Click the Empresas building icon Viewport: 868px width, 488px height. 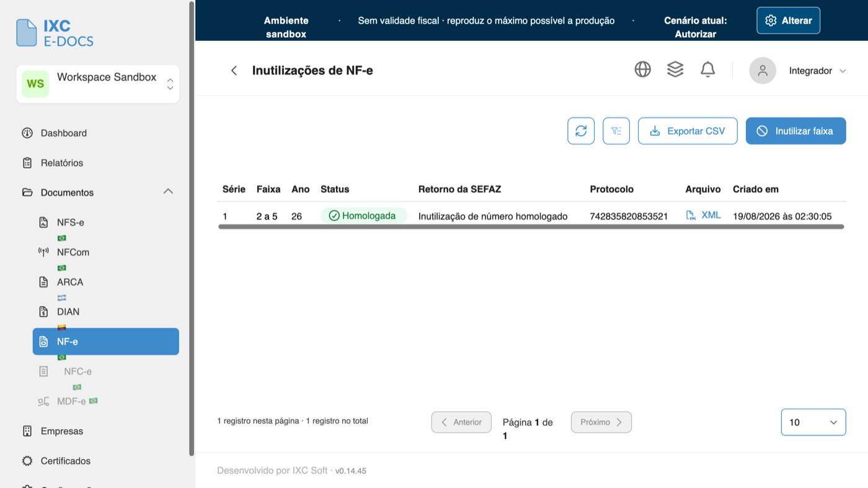point(27,431)
